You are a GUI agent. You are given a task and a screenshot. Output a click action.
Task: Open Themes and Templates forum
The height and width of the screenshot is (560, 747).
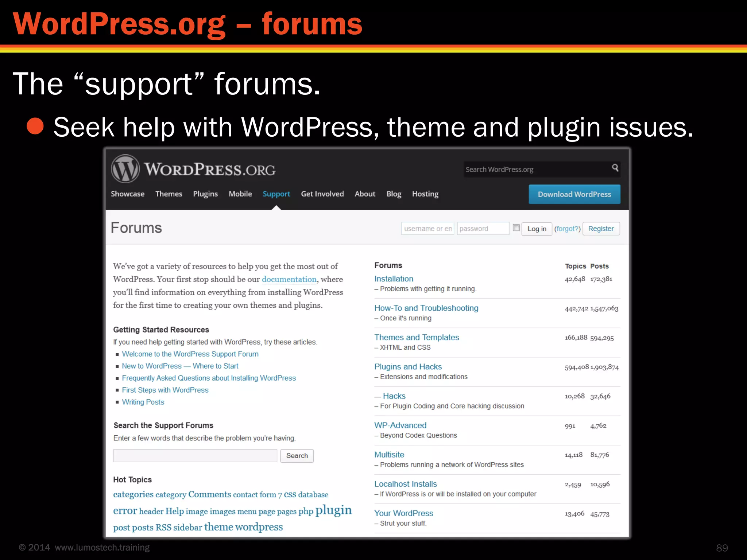[x=417, y=338]
